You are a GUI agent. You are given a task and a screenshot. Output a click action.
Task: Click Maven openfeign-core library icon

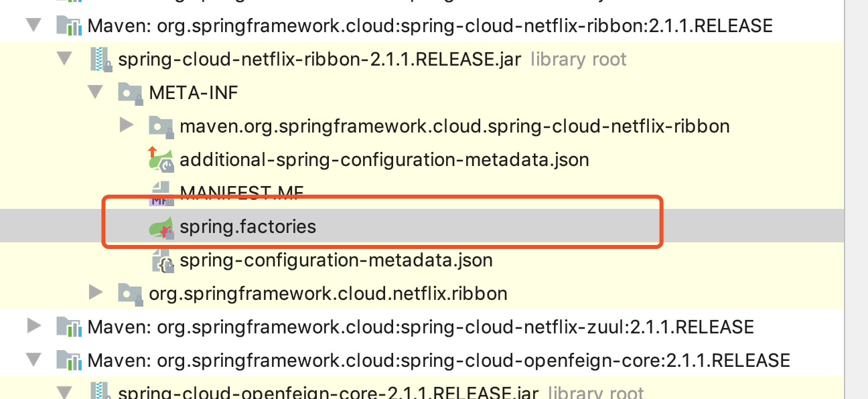(69, 361)
